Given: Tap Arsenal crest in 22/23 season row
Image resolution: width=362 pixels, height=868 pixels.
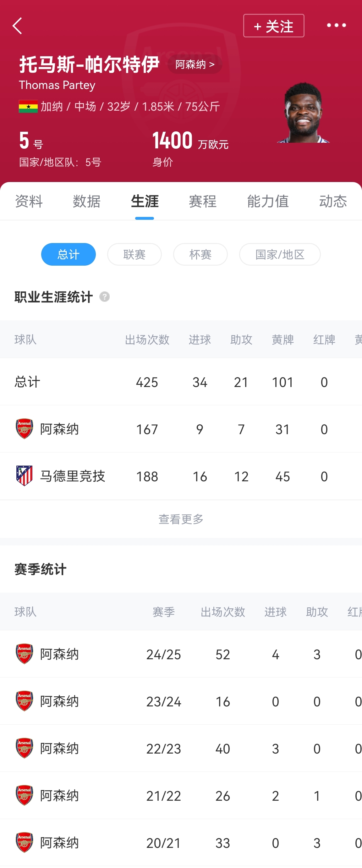Looking at the screenshot, I should [24, 749].
